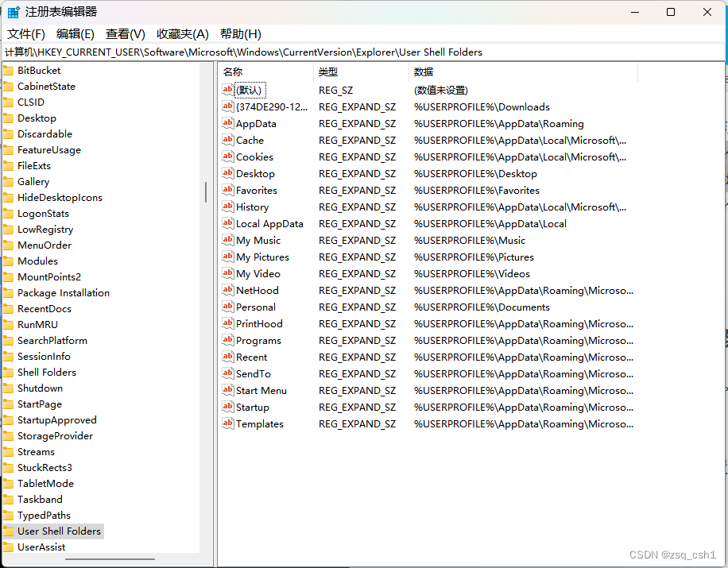728x568 pixels.
Task: Click the ab icon of Desktop value
Action: point(227,173)
